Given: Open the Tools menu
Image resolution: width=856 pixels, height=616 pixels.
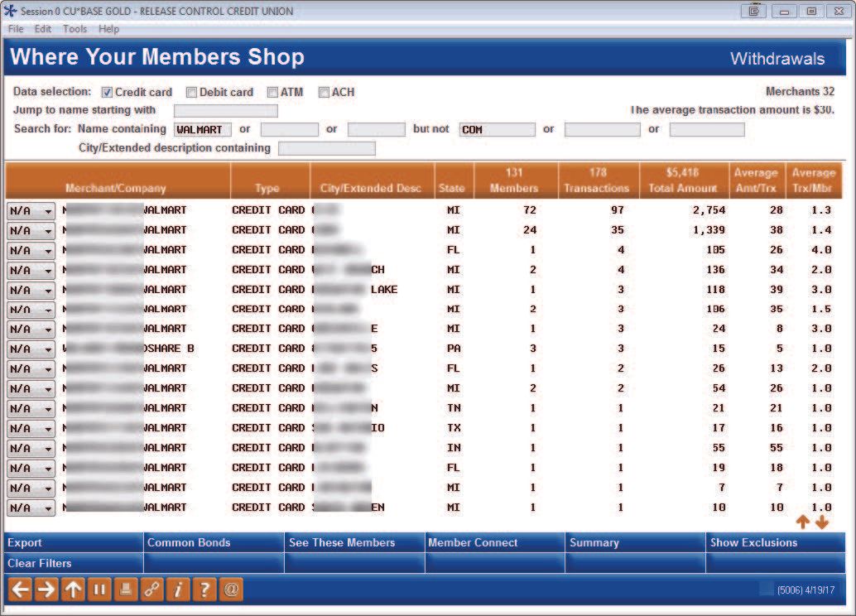Looking at the screenshot, I should (75, 29).
